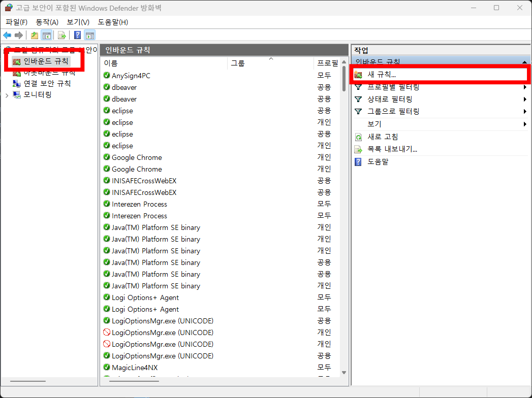Click the export icon beside 목록 내보내기
Viewport: 532px width, 398px height.
click(358, 150)
